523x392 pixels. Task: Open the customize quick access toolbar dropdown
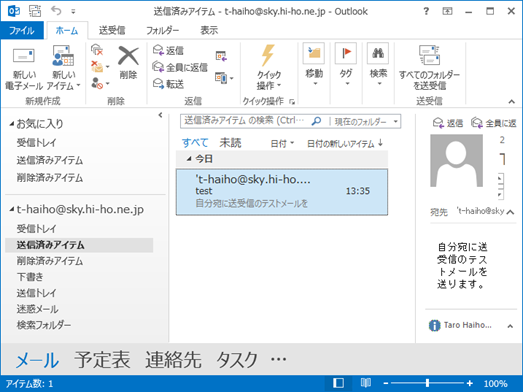(x=73, y=12)
